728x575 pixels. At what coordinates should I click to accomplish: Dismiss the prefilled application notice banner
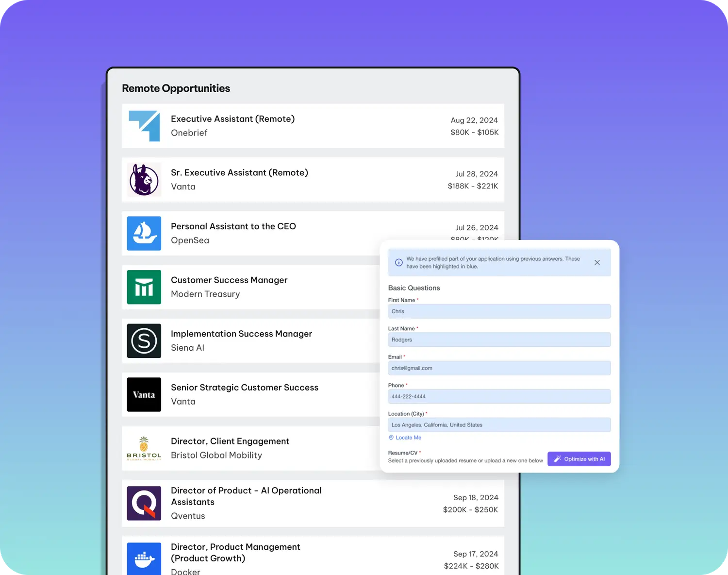[597, 263]
